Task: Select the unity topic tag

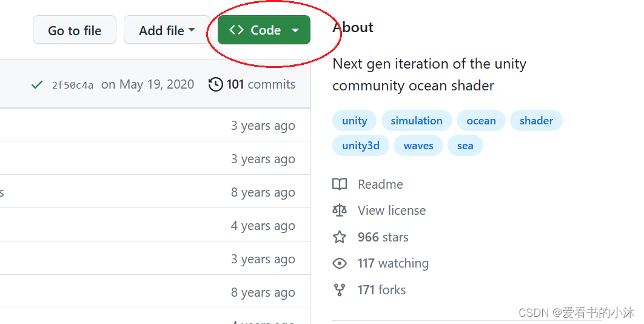Action: click(x=354, y=121)
